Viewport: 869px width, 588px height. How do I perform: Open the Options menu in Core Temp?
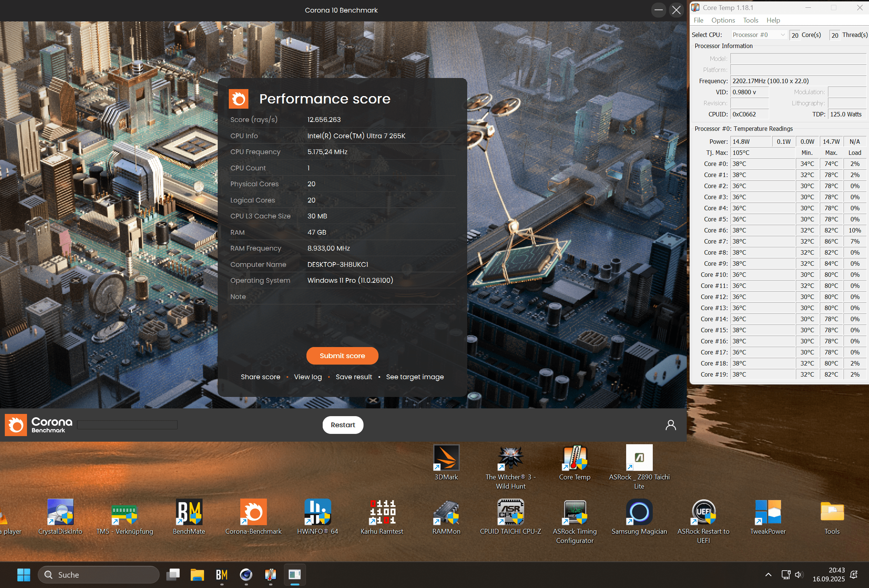[x=723, y=20]
